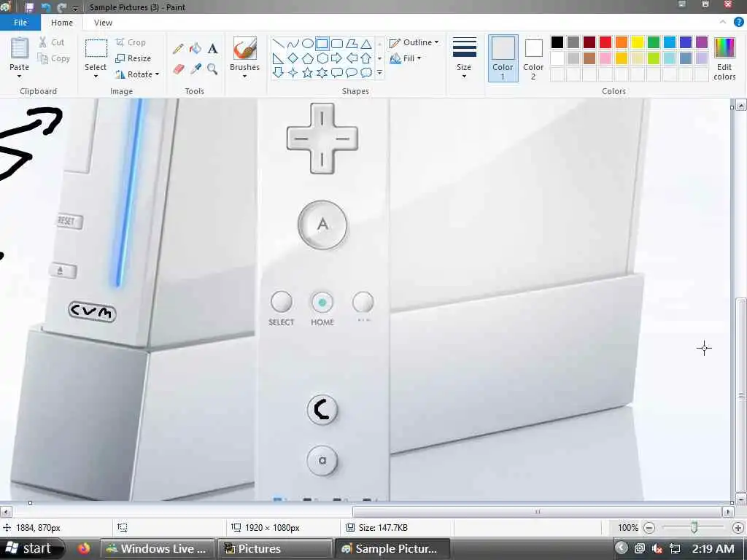The image size is (747, 560).
Task: Select the Color picker eyedropper tool
Action: pyautogui.click(x=196, y=69)
